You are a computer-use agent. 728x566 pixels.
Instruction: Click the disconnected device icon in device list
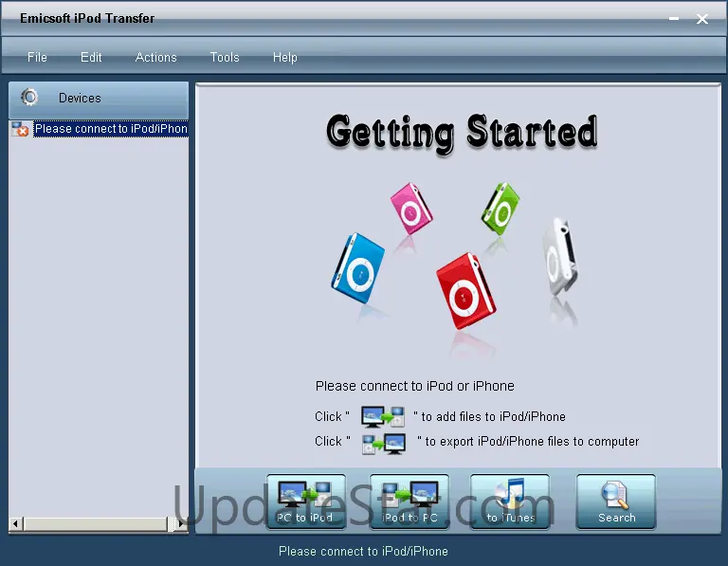pyautogui.click(x=20, y=129)
